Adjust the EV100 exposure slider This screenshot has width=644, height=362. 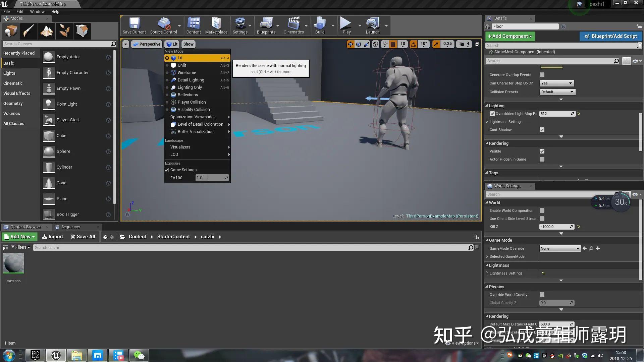coord(212,178)
